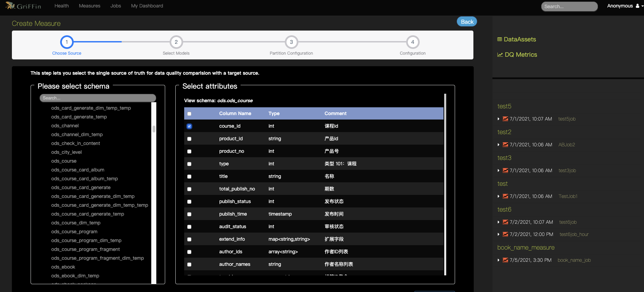Click the DQ Metrics chart icon
644x292 pixels.
(x=500, y=55)
